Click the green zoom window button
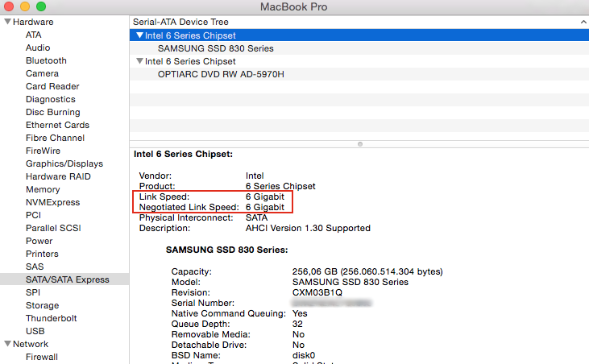The height and width of the screenshot is (364, 589). click(41, 6)
